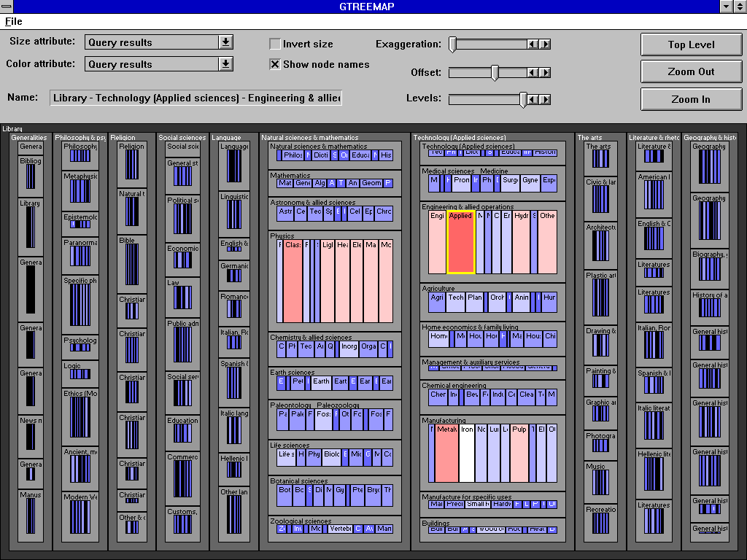This screenshot has width=747, height=560.
Task: Open the File menu
Action: coord(14,22)
